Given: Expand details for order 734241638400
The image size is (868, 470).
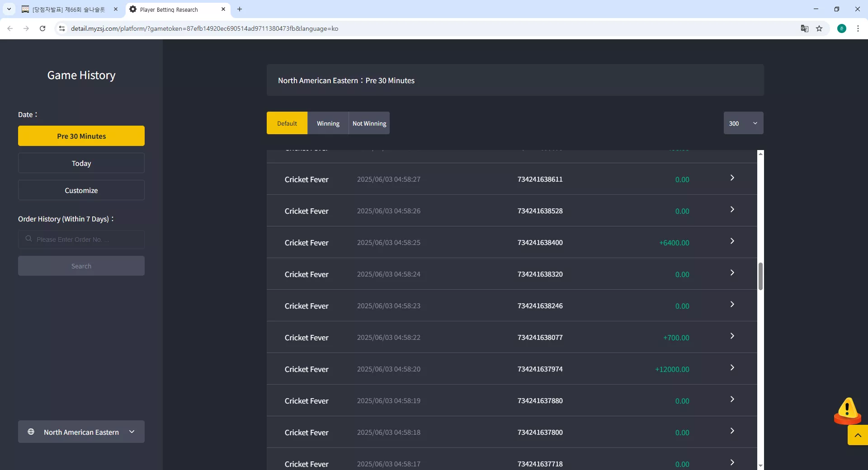Looking at the screenshot, I should click(732, 241).
